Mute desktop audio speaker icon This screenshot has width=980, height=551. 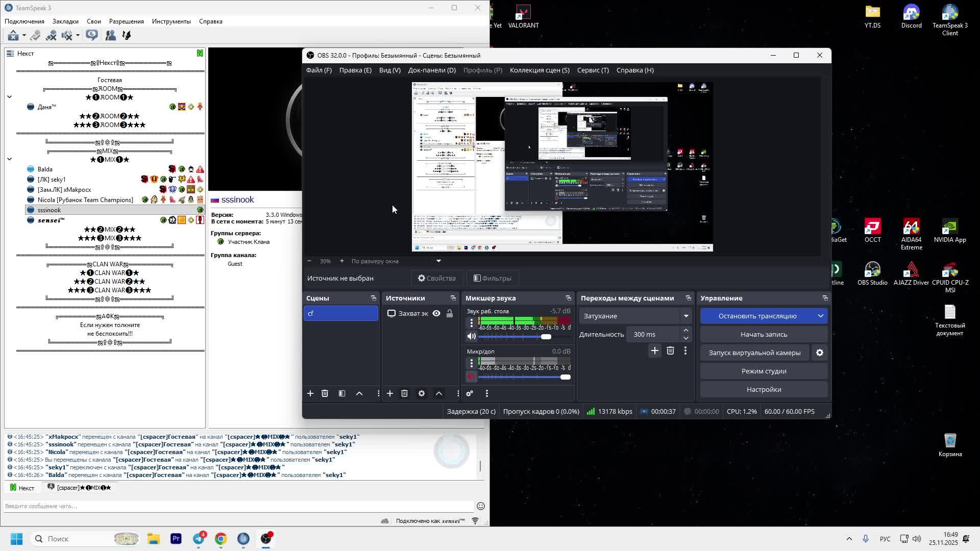click(x=472, y=336)
